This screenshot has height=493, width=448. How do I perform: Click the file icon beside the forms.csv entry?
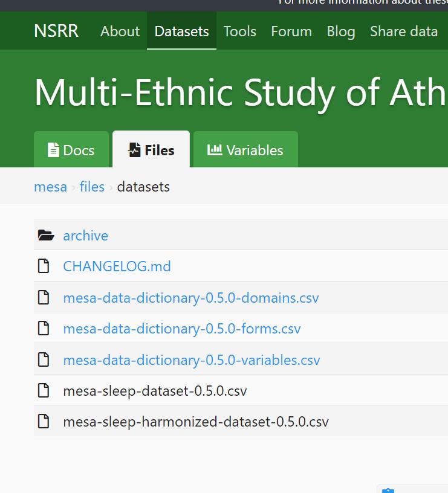click(x=44, y=329)
